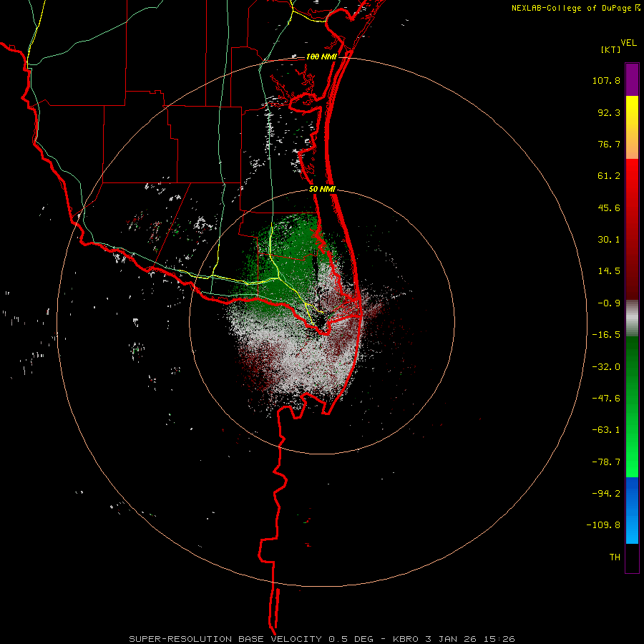Click the 14.5 legend value
644x644 pixels.
(x=609, y=271)
